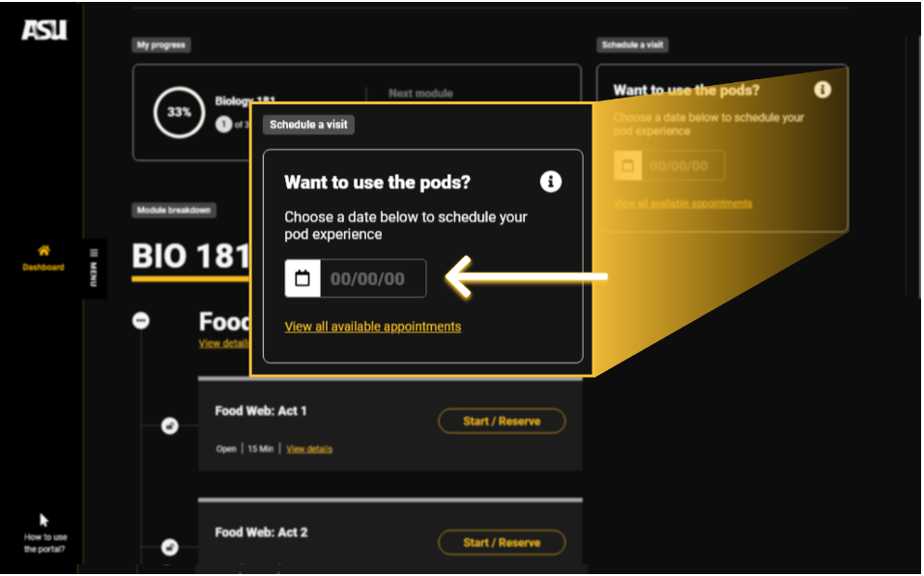Click the ASU logo
Screen dimensions: 924x576
point(44,29)
